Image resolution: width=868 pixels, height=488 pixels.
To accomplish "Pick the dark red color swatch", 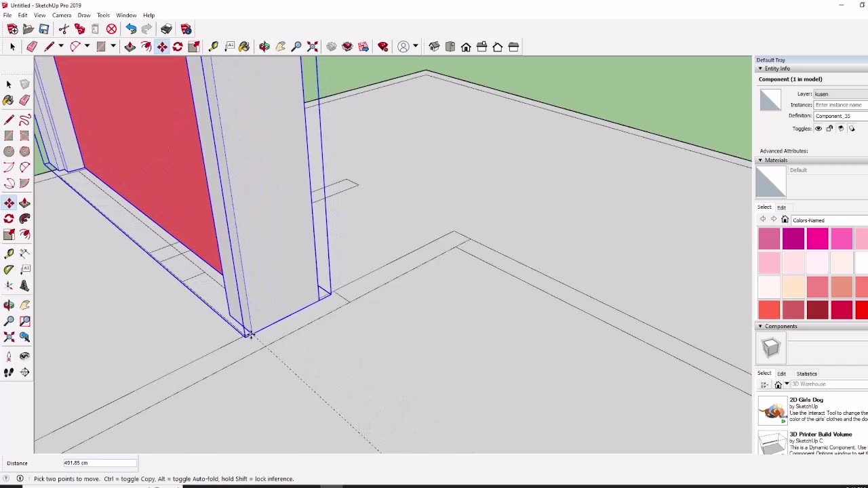I will 818,309.
